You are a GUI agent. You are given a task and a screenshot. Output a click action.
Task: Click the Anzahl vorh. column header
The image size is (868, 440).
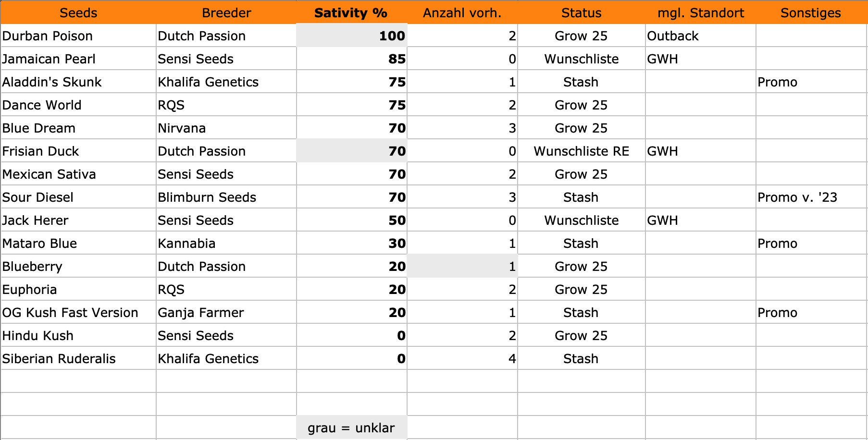click(x=462, y=13)
